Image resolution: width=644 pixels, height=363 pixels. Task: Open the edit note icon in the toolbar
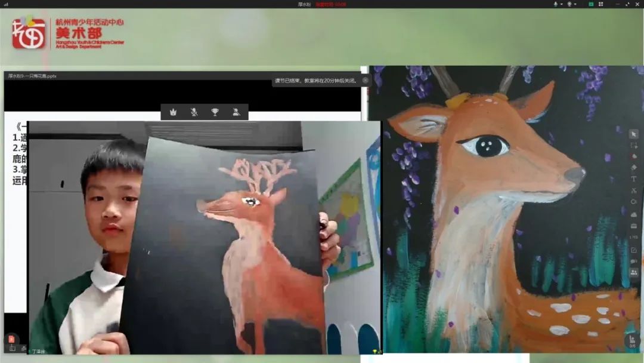pyautogui.click(x=633, y=250)
